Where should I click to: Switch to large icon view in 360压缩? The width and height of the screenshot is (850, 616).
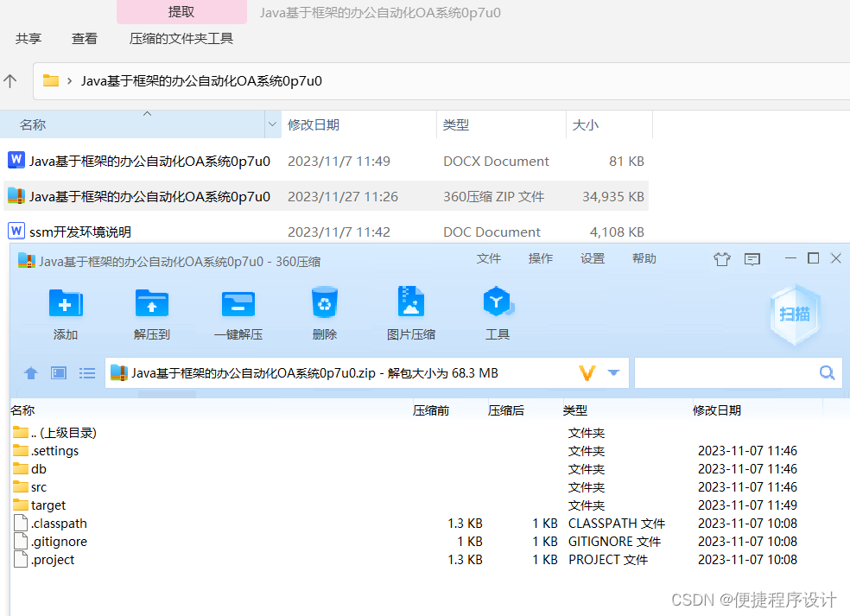tap(58, 372)
